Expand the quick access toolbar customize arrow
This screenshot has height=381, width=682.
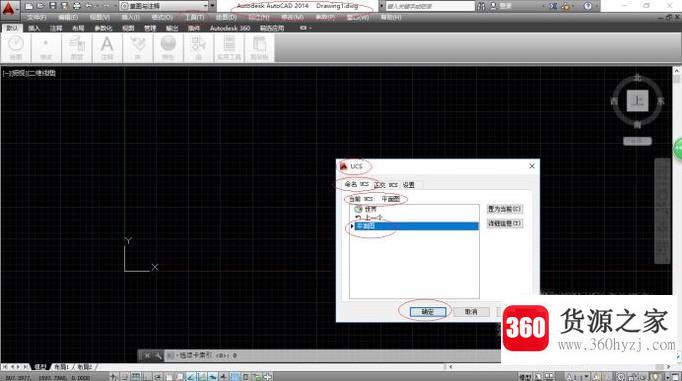click(x=213, y=6)
